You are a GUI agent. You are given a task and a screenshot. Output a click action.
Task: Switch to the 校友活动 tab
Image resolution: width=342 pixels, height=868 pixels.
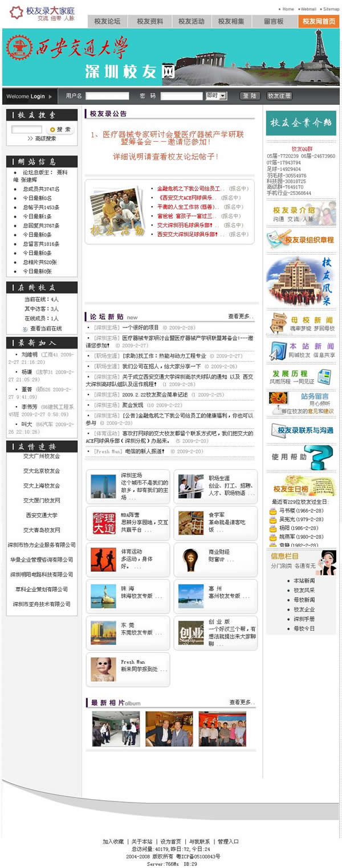pyautogui.click(x=192, y=22)
